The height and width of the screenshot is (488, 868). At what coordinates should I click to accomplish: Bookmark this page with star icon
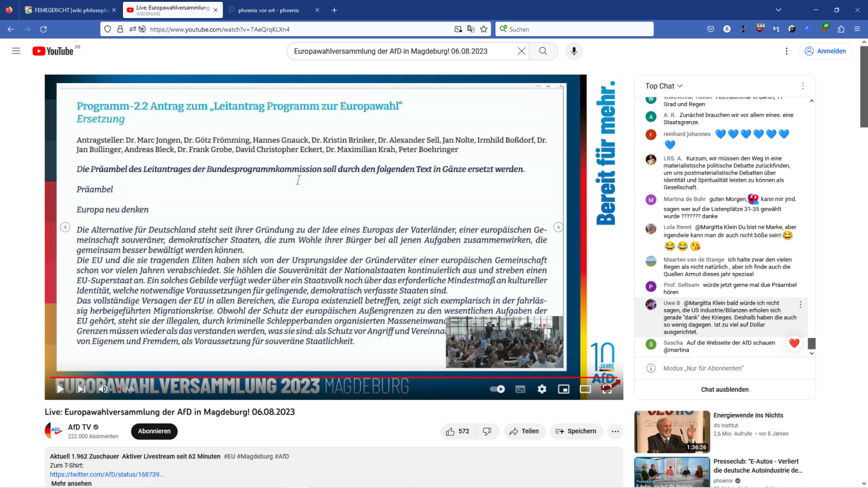pos(483,29)
